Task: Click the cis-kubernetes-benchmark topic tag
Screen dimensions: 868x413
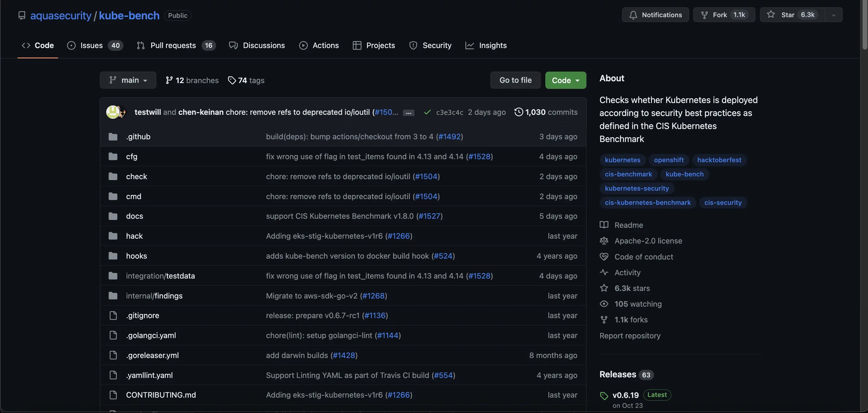Action: click(647, 202)
